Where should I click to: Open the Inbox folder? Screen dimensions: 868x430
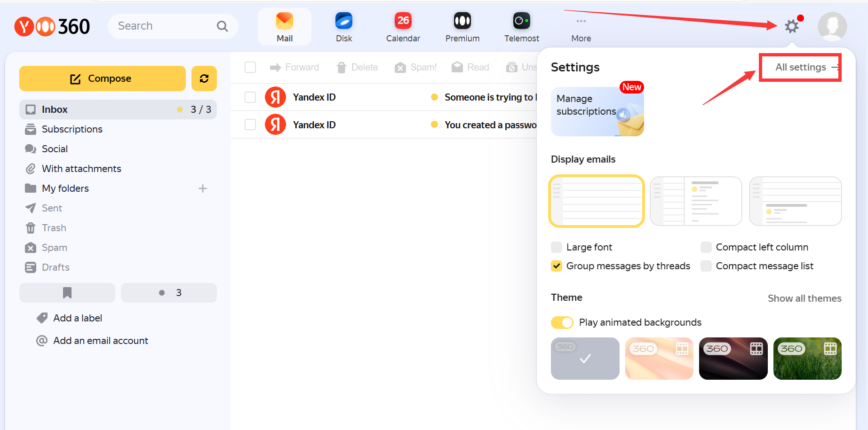pyautogui.click(x=118, y=109)
